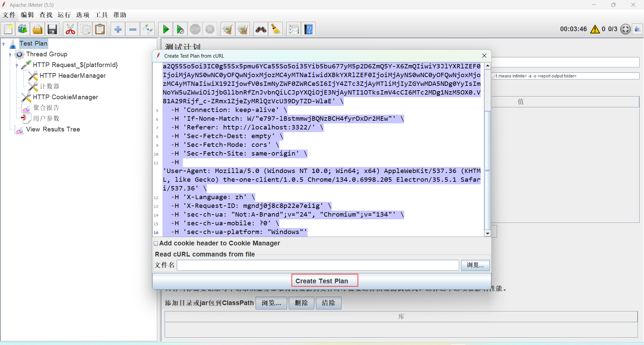The height and width of the screenshot is (345, 644).
Task: Select the 计数器 tree node
Action: tap(50, 87)
